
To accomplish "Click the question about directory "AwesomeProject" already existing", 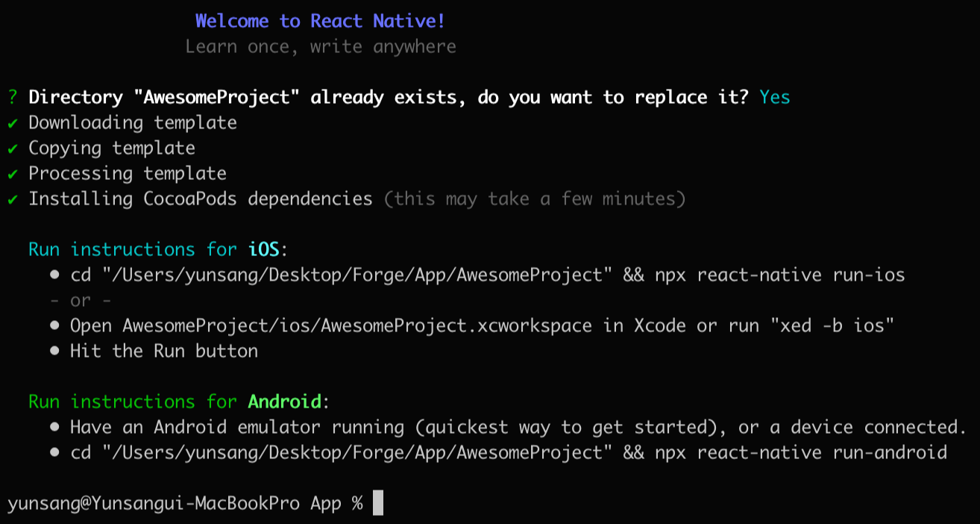I will (389, 98).
